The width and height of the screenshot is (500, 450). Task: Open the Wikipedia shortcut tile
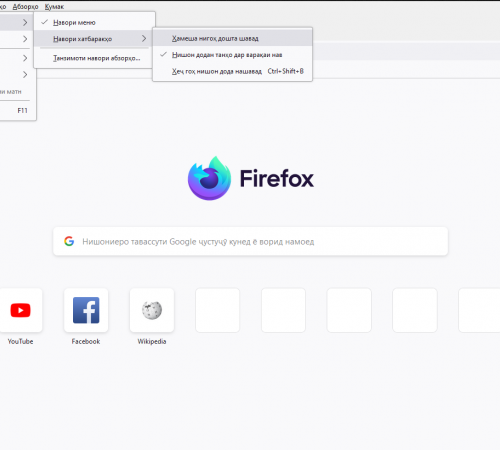coord(152,310)
